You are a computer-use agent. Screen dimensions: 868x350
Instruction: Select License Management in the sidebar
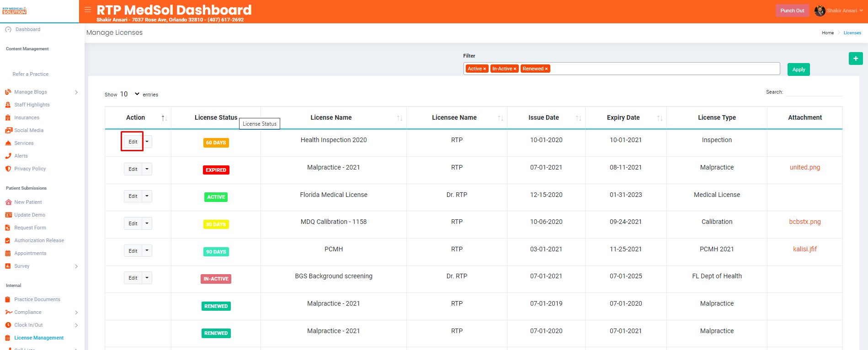tap(39, 338)
